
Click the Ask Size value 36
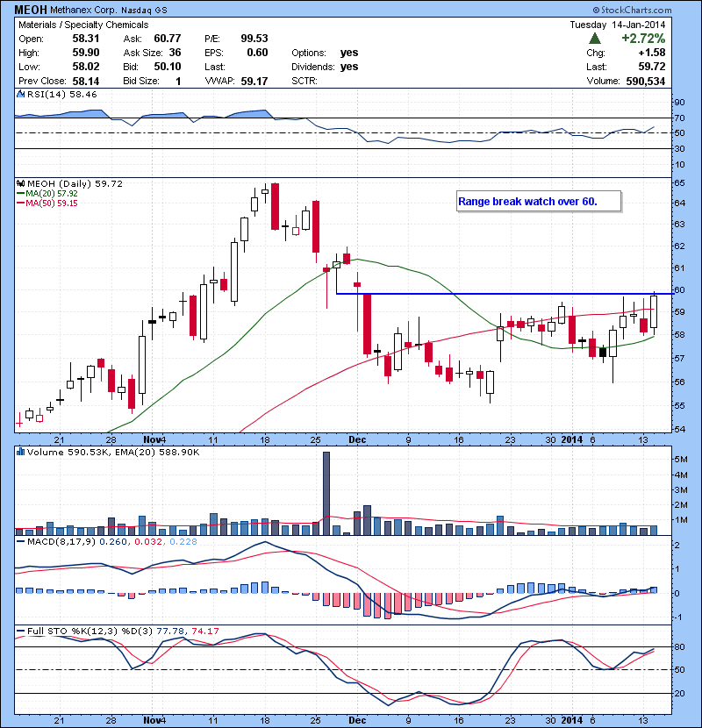point(175,53)
